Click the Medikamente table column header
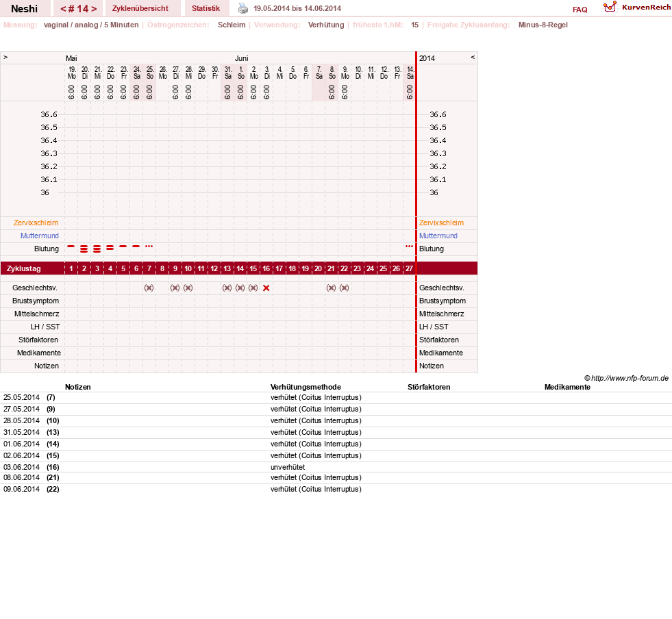The height and width of the screenshot is (619, 672). 567,387
